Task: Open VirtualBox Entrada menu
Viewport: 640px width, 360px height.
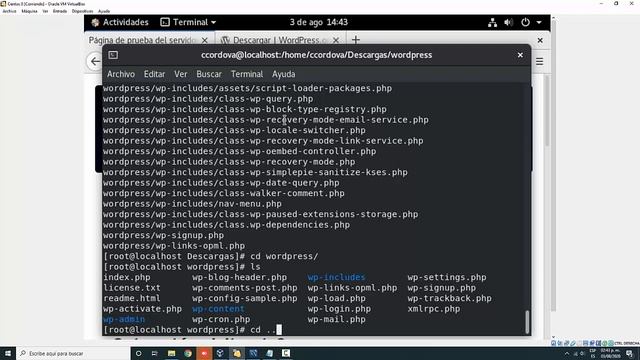Action: click(60, 11)
